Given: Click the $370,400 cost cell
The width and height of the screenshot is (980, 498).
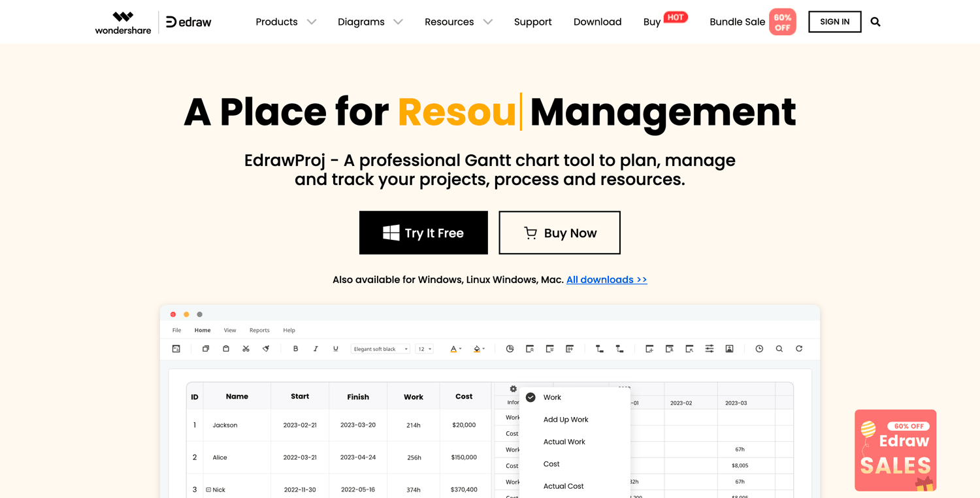Looking at the screenshot, I should [464, 490].
